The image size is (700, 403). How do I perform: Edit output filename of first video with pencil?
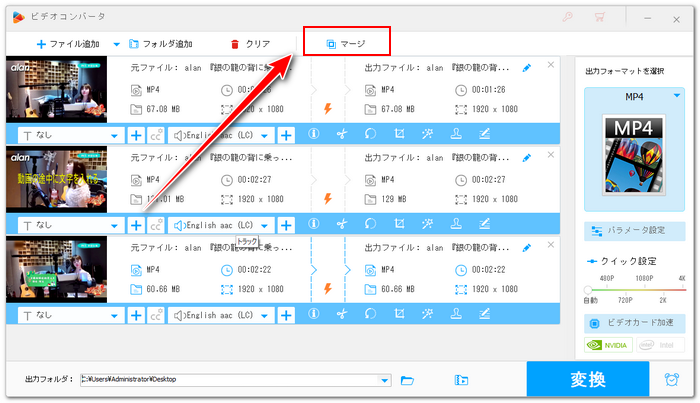(x=527, y=68)
